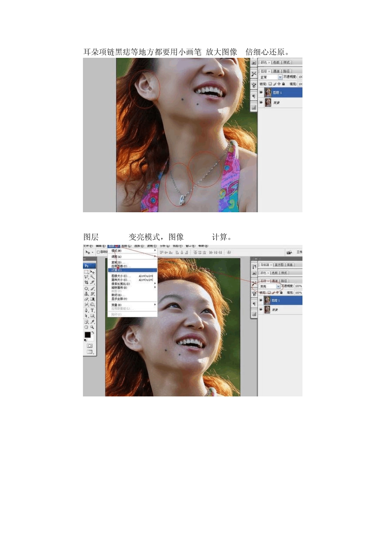This screenshot has width=392, height=555.
Task: Toggle lock all padlock in upper screenshot
Action: coord(283,84)
